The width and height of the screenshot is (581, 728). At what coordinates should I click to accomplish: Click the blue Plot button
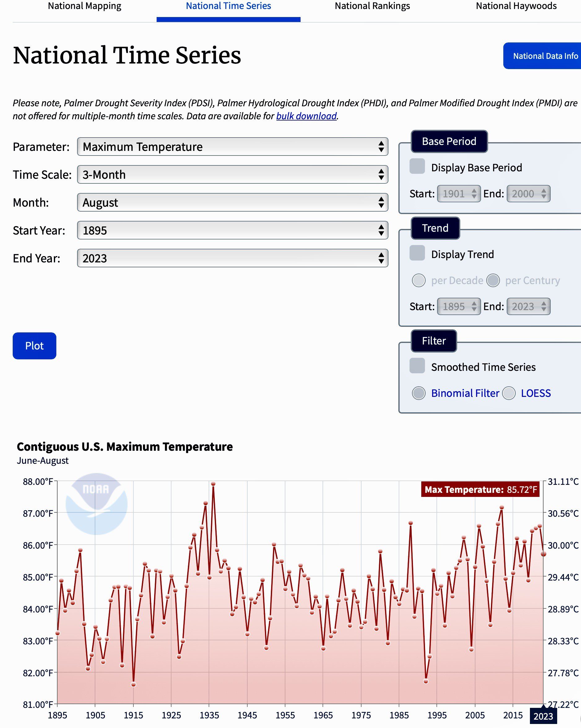34,346
